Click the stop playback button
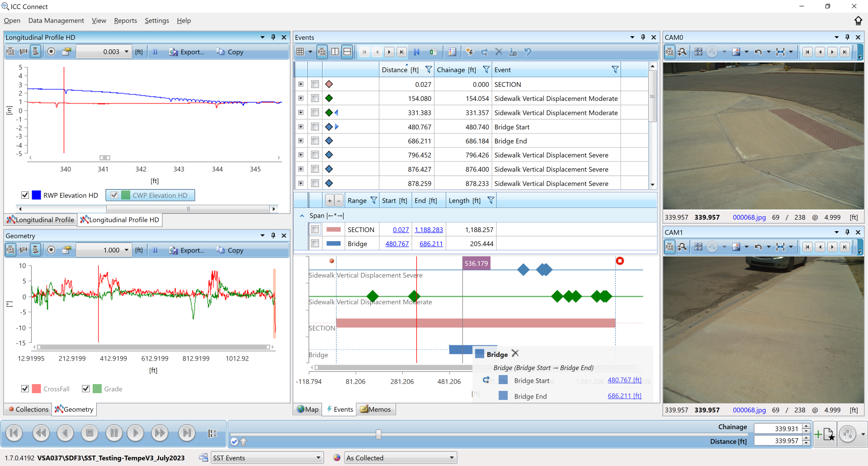Viewport: 868px width, 466px height. 90,433
